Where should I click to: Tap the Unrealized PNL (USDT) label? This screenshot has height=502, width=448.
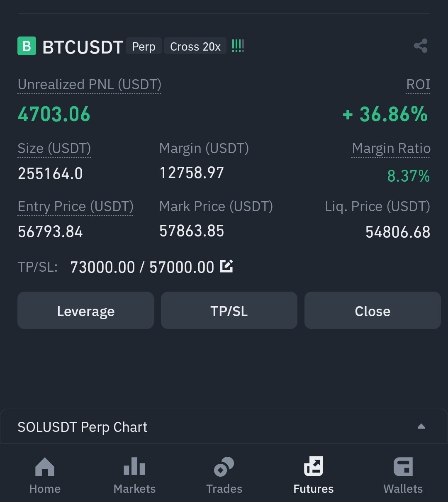pyautogui.click(x=89, y=85)
